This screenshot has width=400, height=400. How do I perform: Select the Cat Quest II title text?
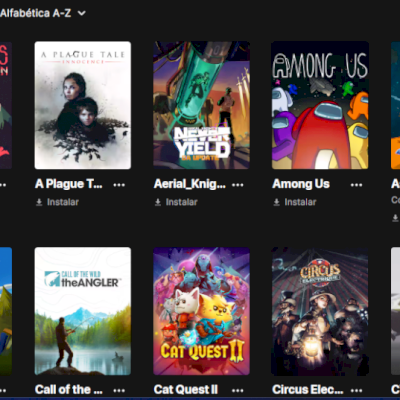[186, 390]
